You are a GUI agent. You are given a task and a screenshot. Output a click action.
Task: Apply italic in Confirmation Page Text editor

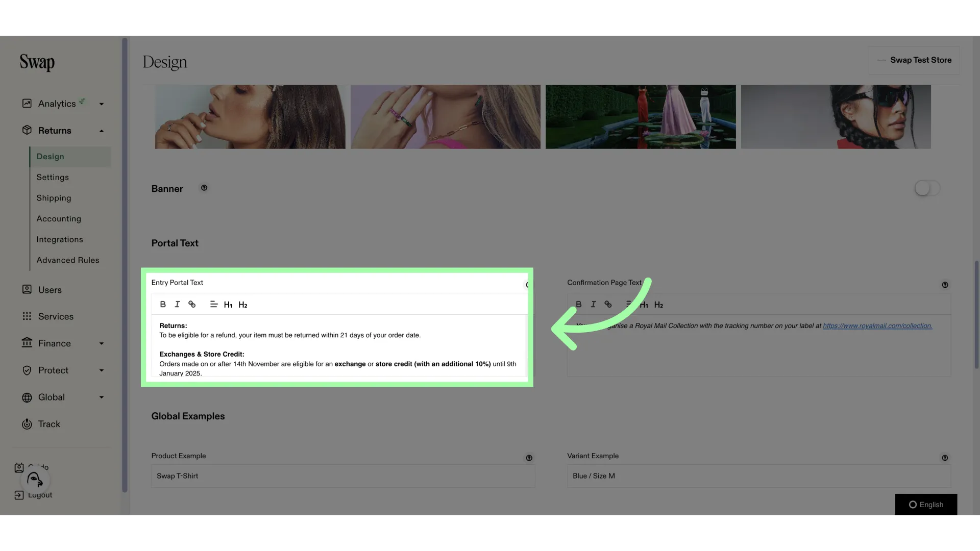593,304
